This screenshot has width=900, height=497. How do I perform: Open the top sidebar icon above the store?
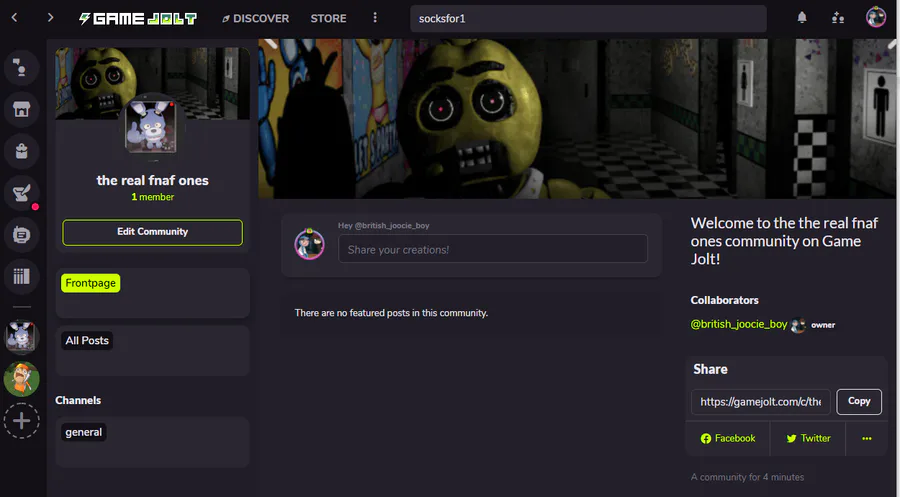point(21,68)
